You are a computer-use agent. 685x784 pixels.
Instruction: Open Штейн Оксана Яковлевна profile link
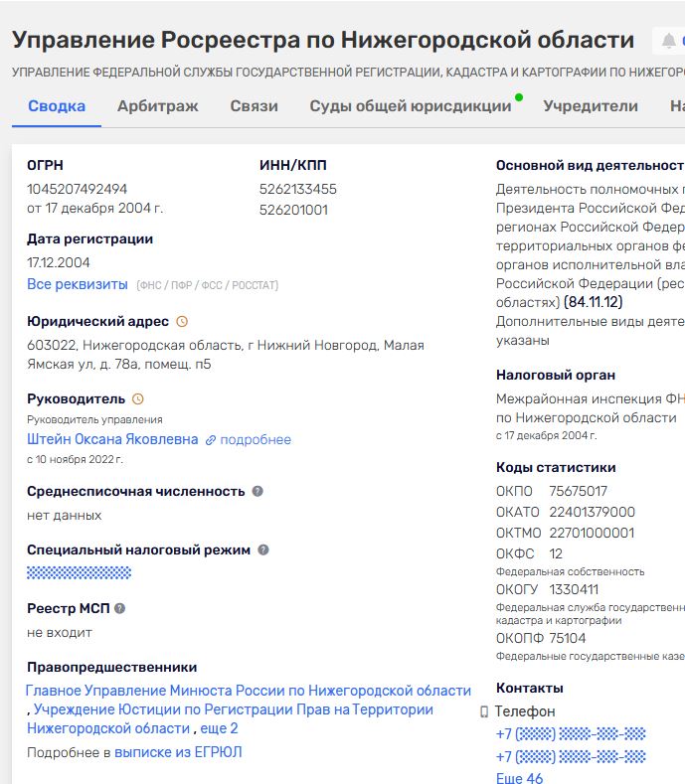click(x=112, y=439)
